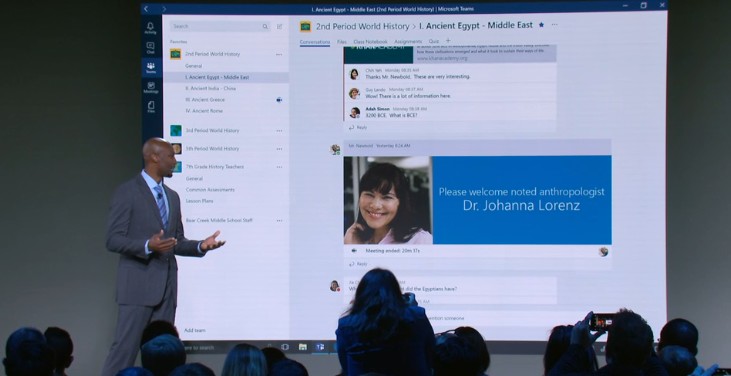This screenshot has width=731, height=376.
Task: Switch to the Files tab
Action: [x=341, y=42]
